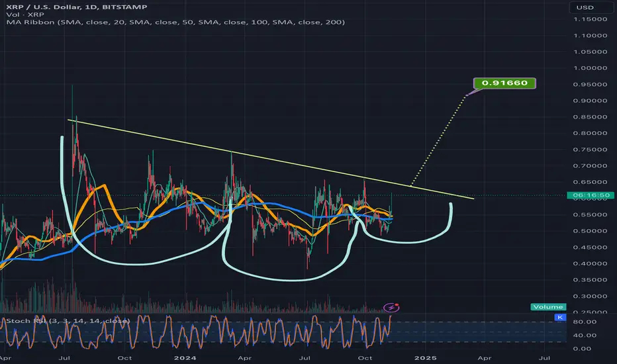This screenshot has width=617, height=364.
Task: Click the 0.80000 price axis value
Action: point(591,133)
